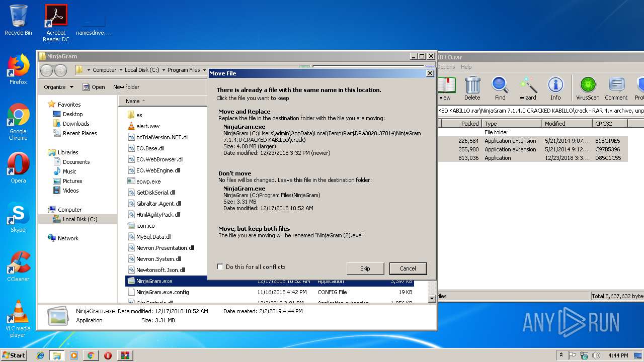Expand the Program Files breadcrumb arrow
The height and width of the screenshot is (362, 644).
tap(204, 70)
